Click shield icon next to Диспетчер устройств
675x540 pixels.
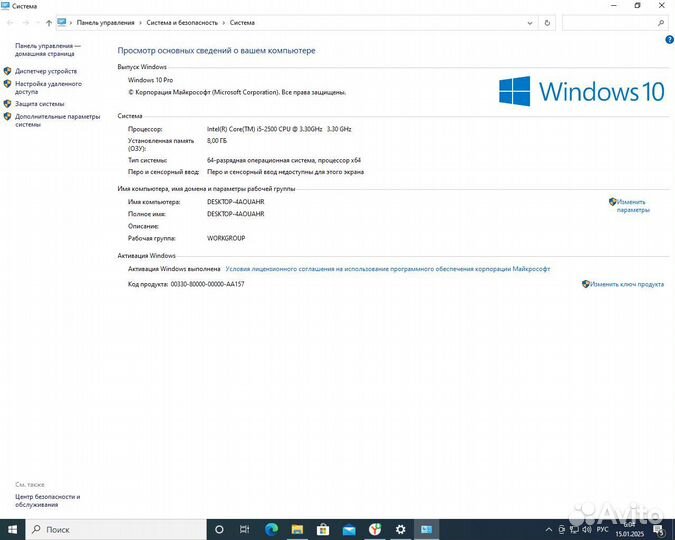(7, 71)
